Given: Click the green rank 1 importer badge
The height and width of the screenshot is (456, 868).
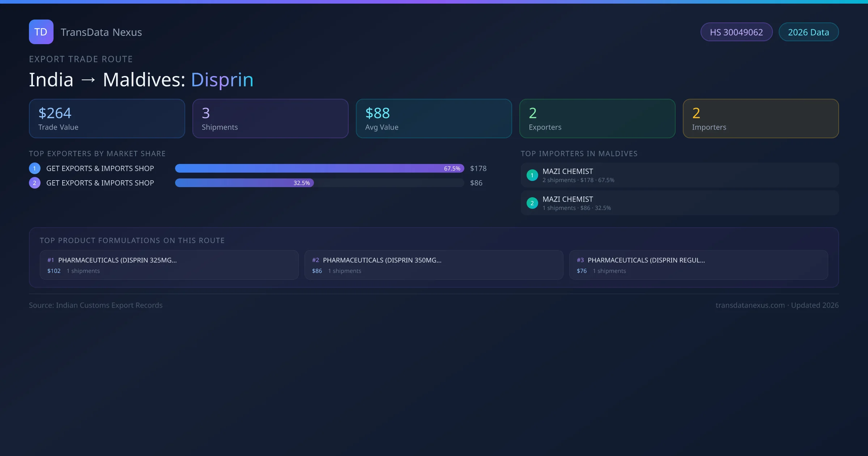Looking at the screenshot, I should [532, 175].
